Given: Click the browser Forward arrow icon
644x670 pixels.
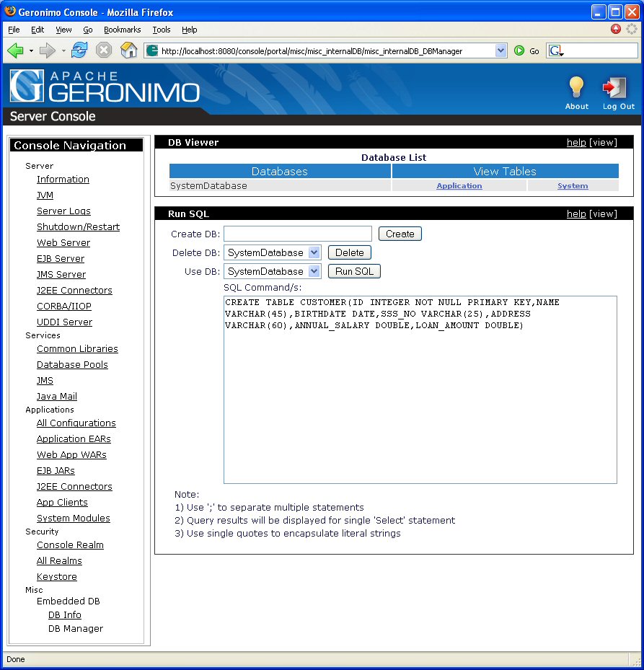Looking at the screenshot, I should coord(47,51).
